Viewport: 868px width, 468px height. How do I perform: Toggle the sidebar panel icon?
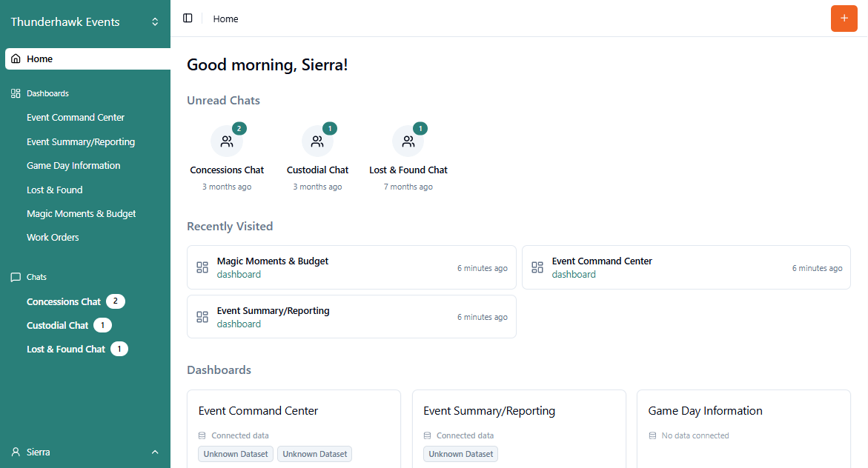(188, 19)
